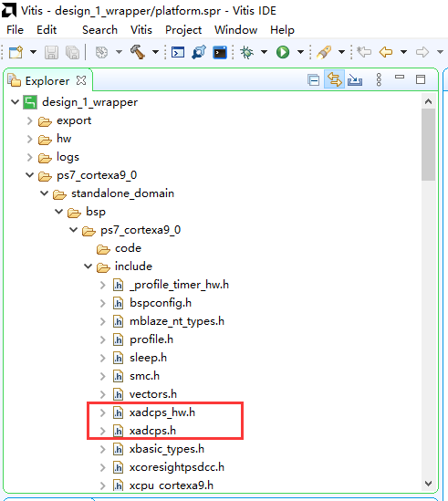
Task: Click the Last Edit Location icon
Action: pyautogui.click(x=364, y=52)
